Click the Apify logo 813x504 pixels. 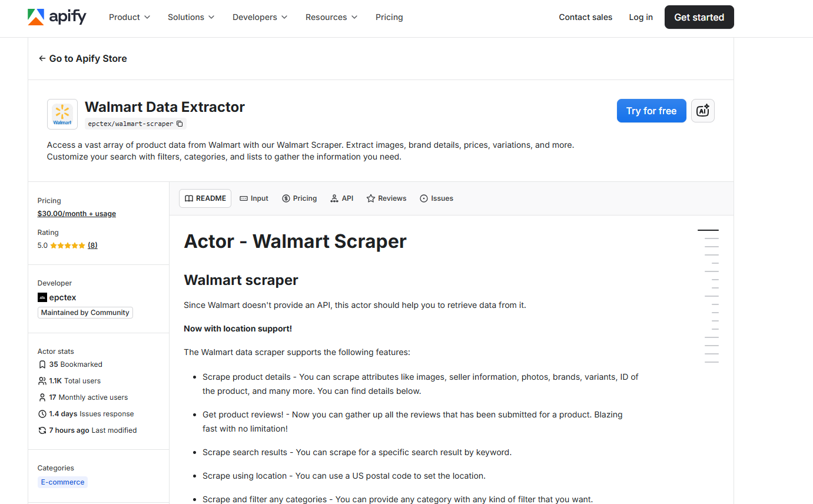pos(57,17)
